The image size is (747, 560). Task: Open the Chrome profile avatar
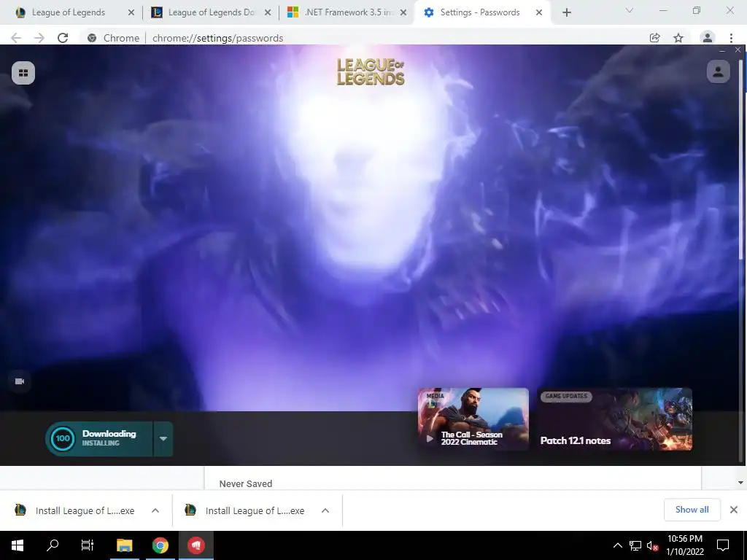coord(708,38)
